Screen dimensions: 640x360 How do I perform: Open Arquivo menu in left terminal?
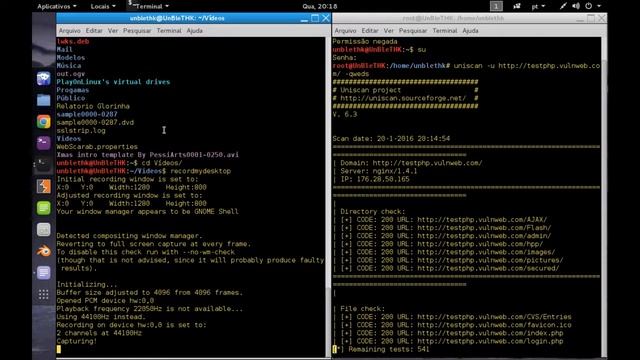coord(69,31)
